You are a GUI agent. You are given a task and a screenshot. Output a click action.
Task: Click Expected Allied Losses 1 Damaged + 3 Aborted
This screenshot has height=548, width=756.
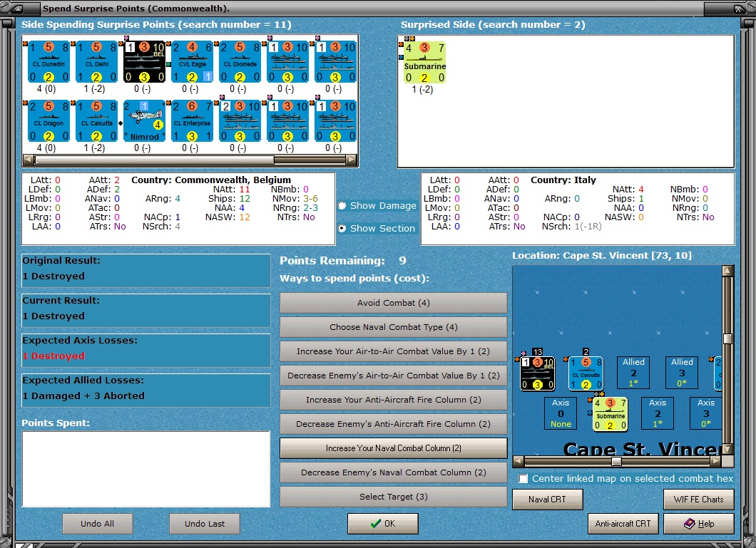(83, 396)
